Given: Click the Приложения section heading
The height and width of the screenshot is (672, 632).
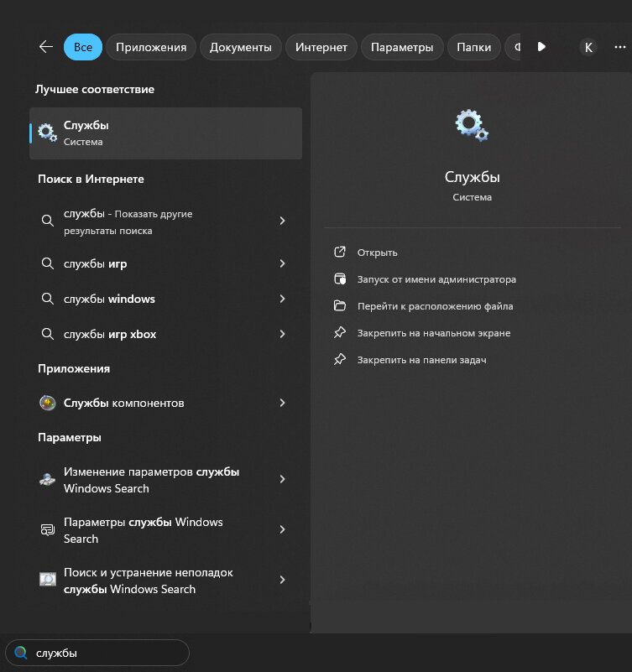Looking at the screenshot, I should coord(74,368).
